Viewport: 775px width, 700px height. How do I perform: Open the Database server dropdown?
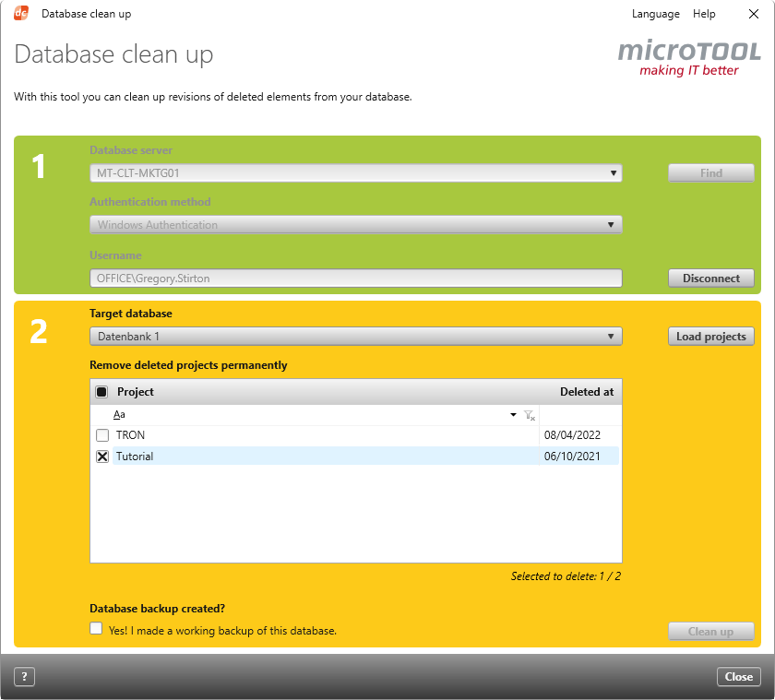click(x=611, y=172)
